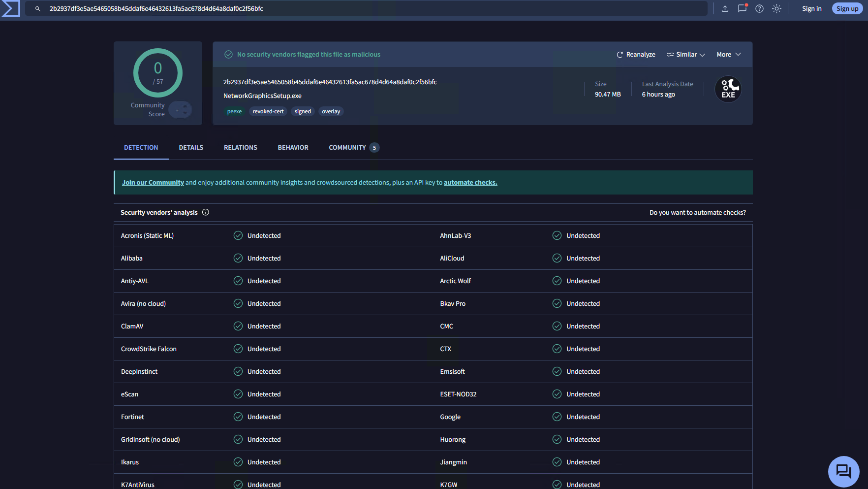Expand the More dropdown menu
Image resolution: width=868 pixels, height=489 pixels.
pos(729,55)
